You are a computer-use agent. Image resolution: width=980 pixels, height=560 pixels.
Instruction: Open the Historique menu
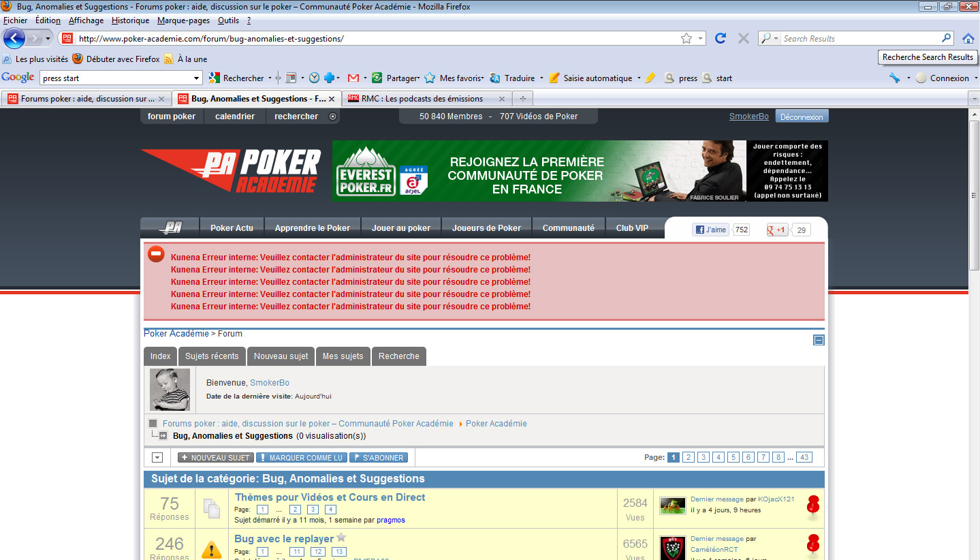130,20
